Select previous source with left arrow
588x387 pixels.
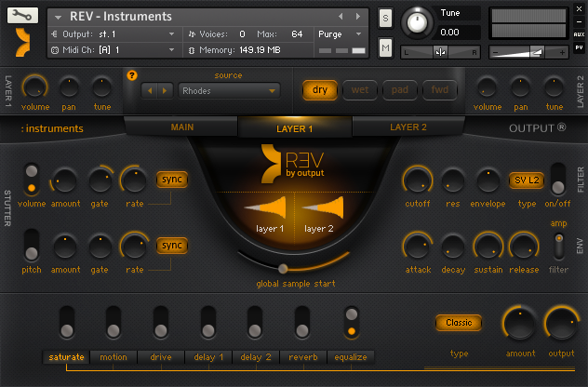[150, 91]
